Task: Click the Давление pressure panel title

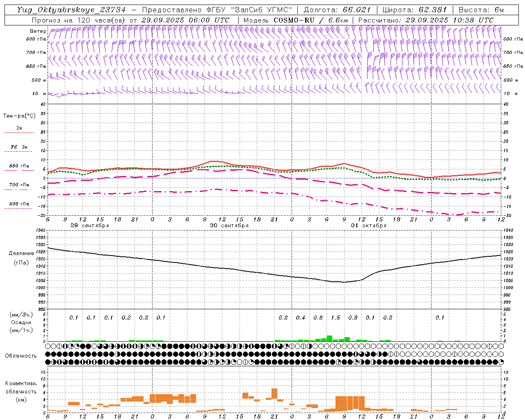Action: pyautogui.click(x=21, y=253)
